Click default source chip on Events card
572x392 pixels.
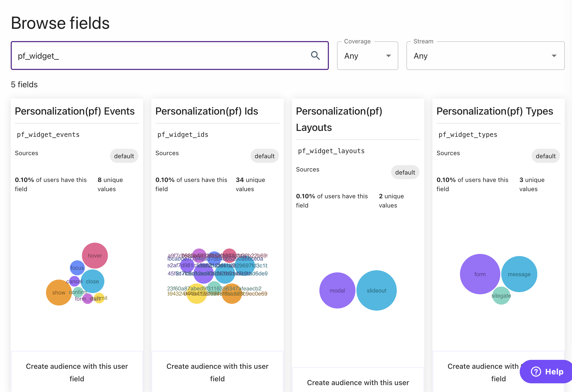click(x=124, y=156)
